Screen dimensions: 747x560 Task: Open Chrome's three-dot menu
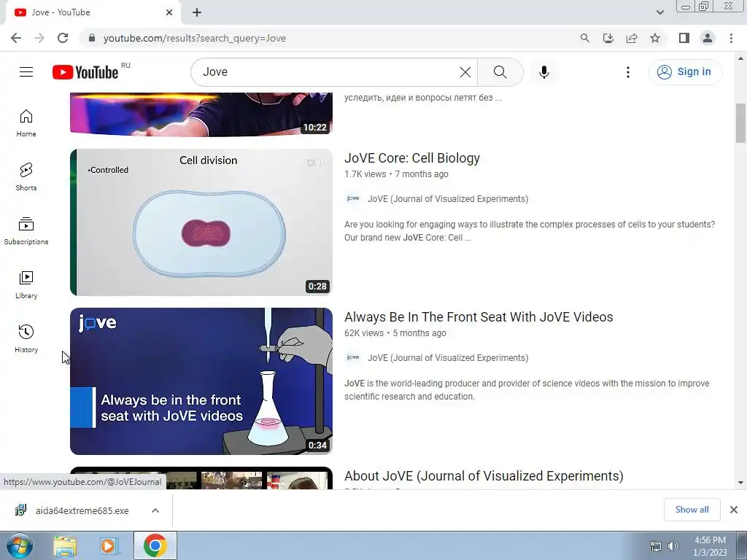click(x=731, y=38)
